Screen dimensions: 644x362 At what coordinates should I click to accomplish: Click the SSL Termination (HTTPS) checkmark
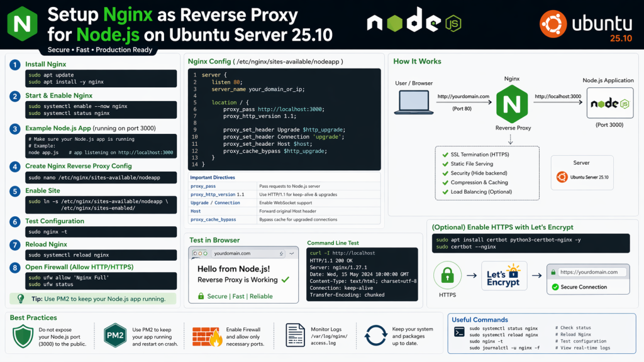[x=444, y=155]
